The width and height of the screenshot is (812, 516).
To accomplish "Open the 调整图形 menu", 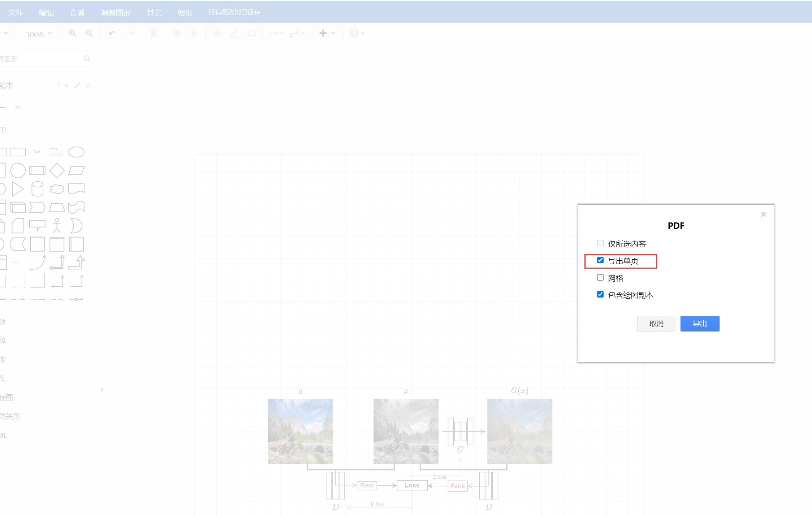I will pos(116,12).
